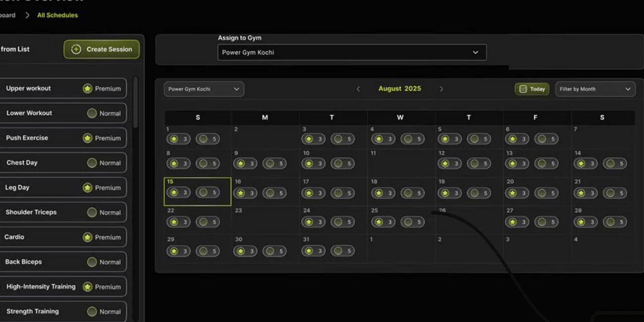This screenshot has width=644, height=322.
Task: Click premium star badge on August 15
Action: click(x=178, y=193)
